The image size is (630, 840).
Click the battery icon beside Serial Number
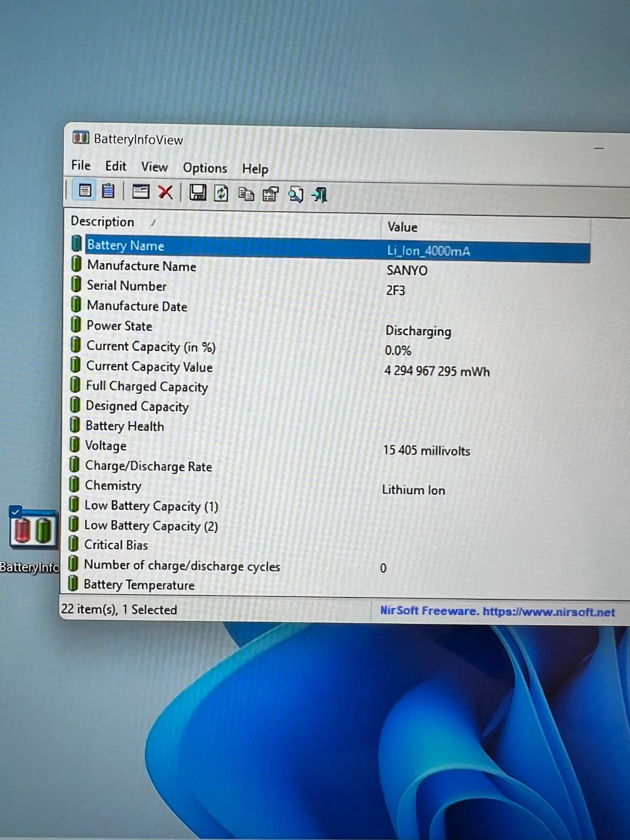pyautogui.click(x=76, y=284)
